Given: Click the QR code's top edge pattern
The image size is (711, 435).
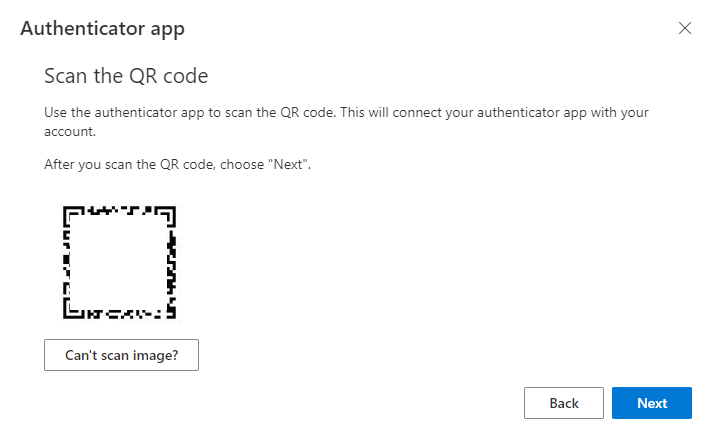Looking at the screenshot, I should pos(119,211).
